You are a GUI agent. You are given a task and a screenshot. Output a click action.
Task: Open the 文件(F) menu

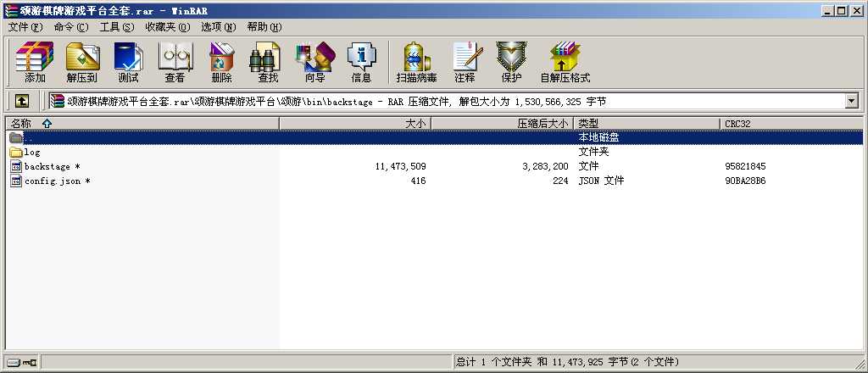click(x=25, y=27)
